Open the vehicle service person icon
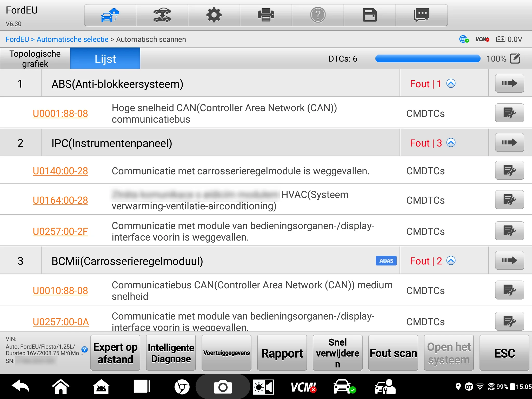The width and height of the screenshot is (532, 399). (385, 387)
